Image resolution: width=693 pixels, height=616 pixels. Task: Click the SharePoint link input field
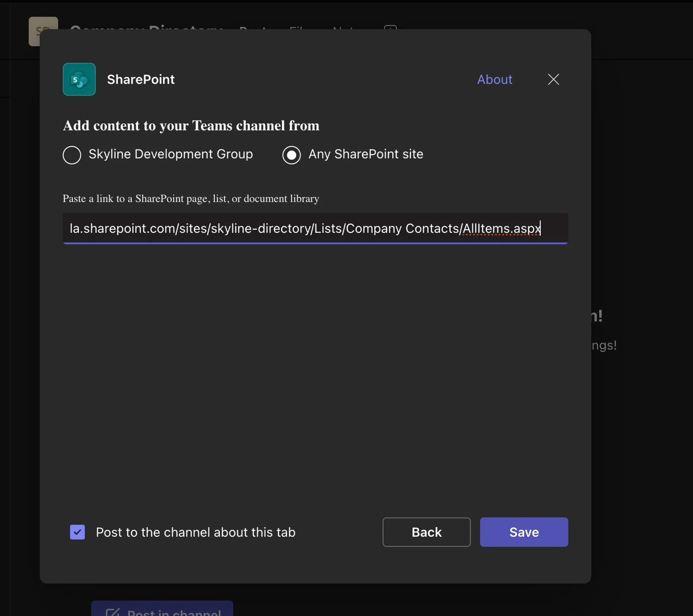(x=315, y=228)
